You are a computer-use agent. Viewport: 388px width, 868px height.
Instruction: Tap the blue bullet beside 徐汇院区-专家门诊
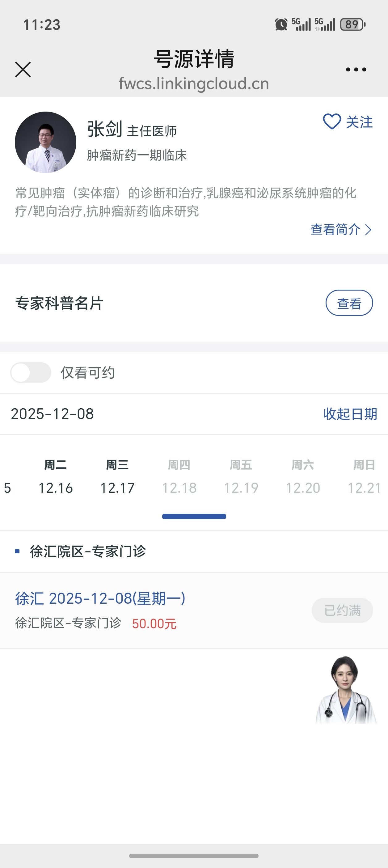click(17, 551)
